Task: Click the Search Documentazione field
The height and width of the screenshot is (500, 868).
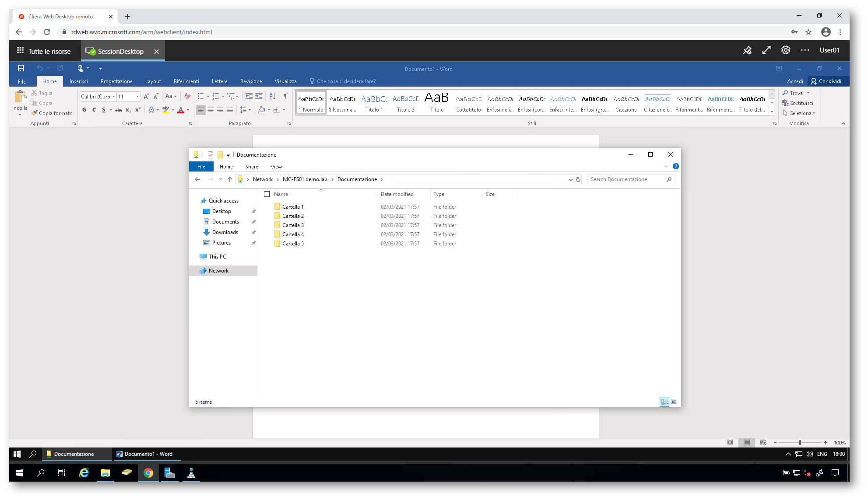Action: pos(627,179)
